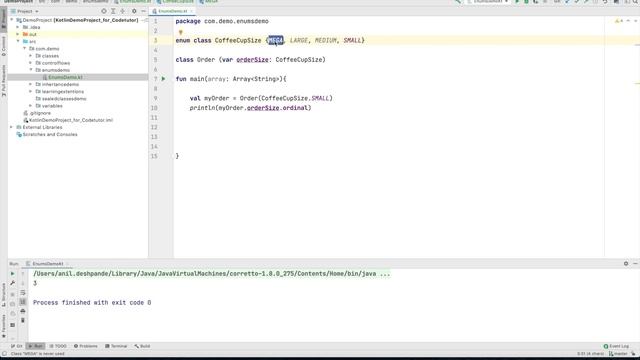Rerun program with the Run panel's green arrow

(x=12, y=273)
